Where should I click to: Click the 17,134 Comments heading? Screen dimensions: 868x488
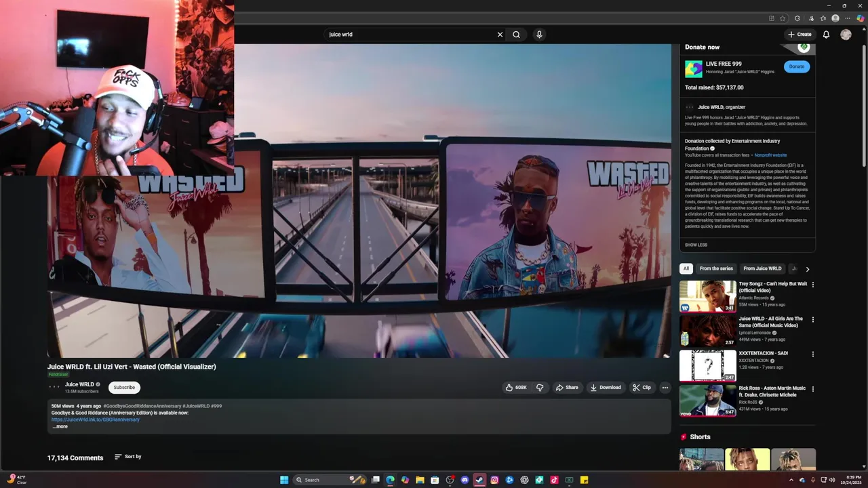75,458
